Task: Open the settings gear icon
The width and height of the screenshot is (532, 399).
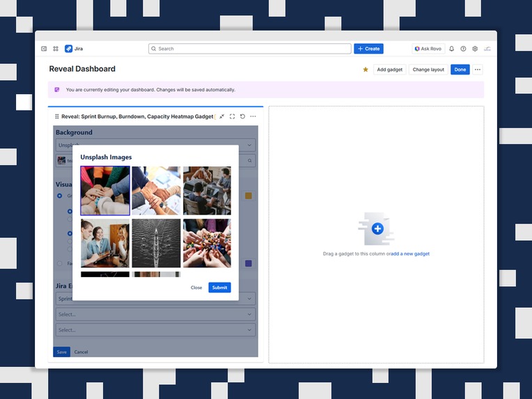Action: click(x=475, y=49)
